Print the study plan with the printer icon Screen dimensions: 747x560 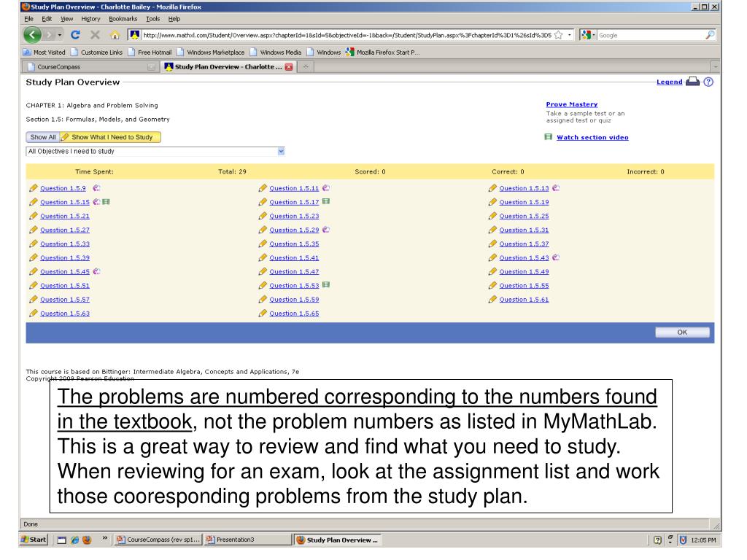click(692, 82)
